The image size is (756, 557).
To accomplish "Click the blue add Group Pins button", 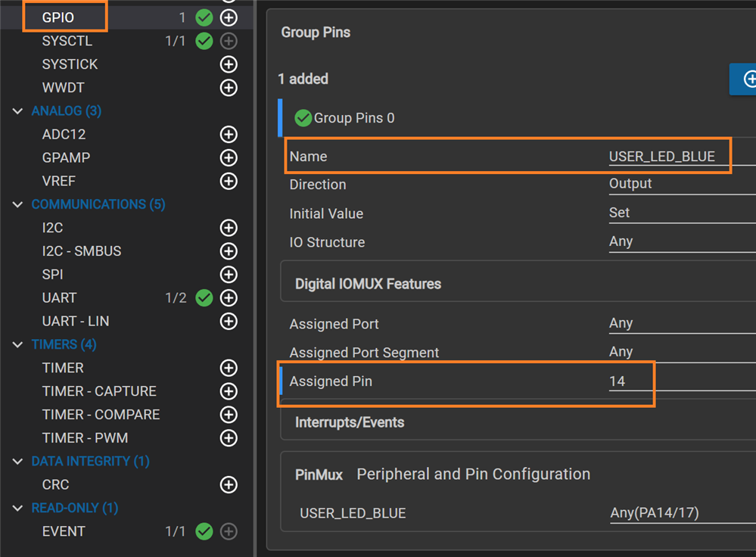I will (x=743, y=79).
